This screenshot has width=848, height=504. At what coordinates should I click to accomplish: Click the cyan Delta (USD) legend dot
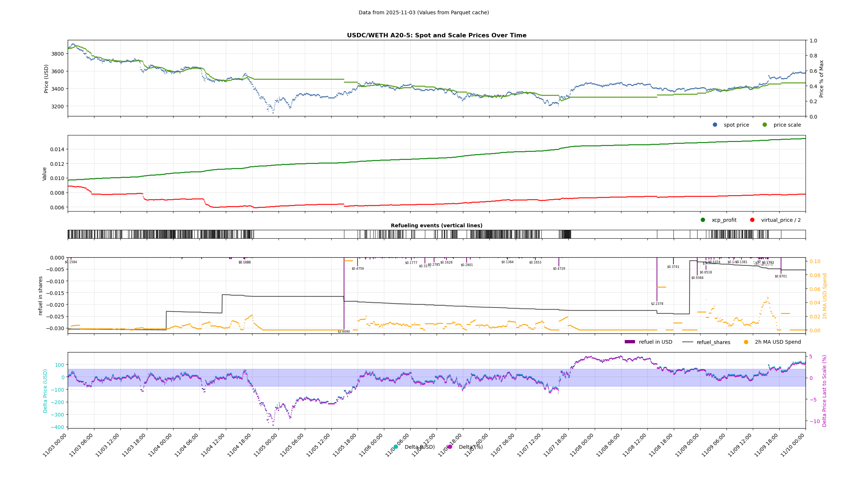(x=396, y=447)
